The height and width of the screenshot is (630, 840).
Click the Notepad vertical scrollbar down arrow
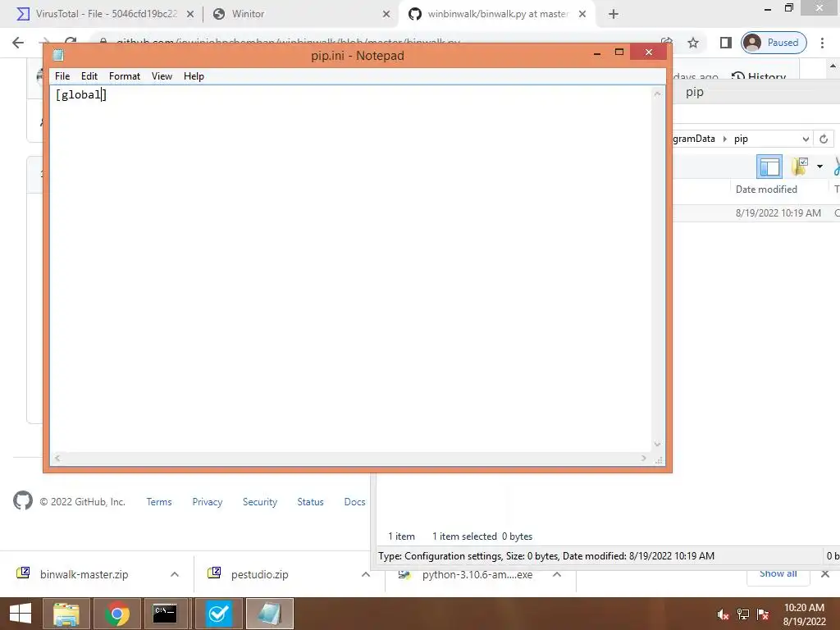(x=657, y=444)
